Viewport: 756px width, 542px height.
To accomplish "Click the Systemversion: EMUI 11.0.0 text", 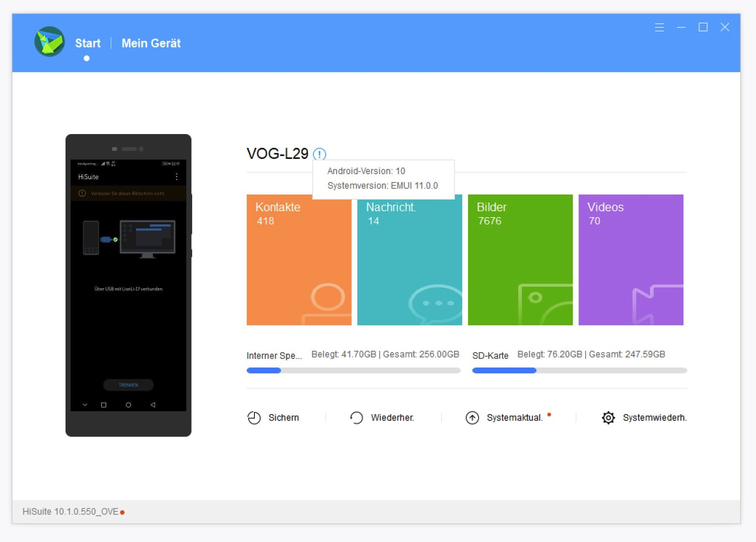I will point(383,185).
